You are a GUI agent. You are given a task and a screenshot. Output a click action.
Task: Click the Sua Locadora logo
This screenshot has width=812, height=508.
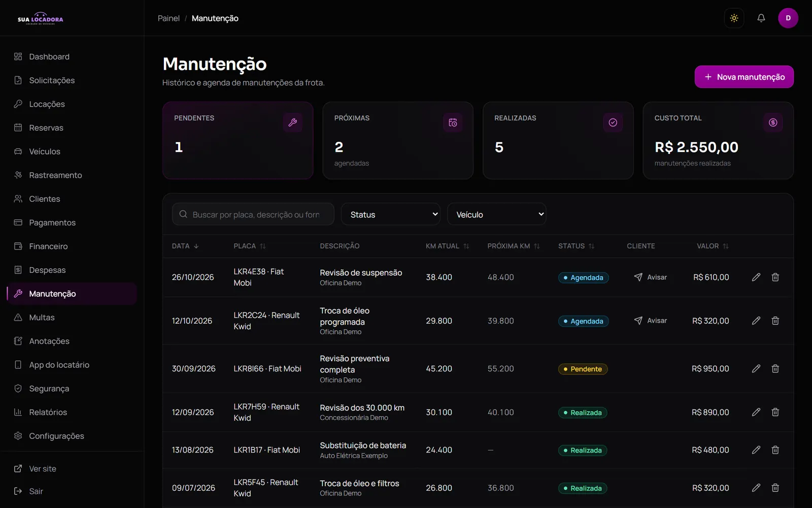tap(41, 18)
